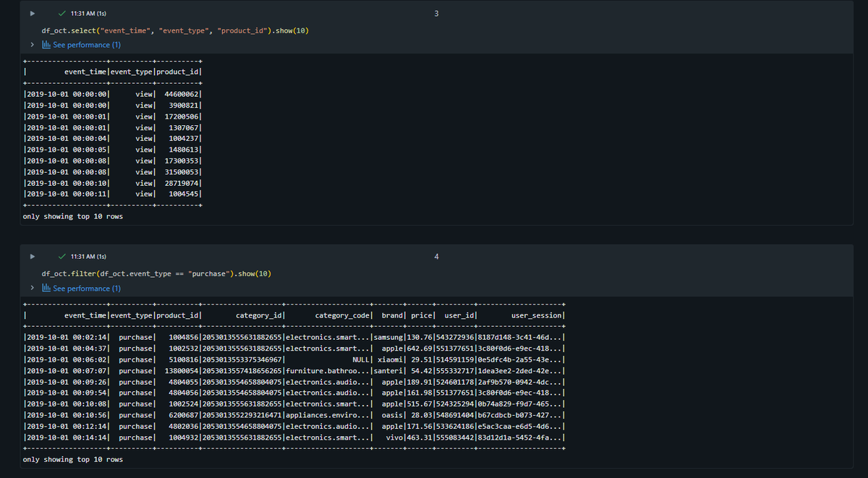Click purchase time 2019-10-01 00:07:07
This screenshot has width=868, height=478.
[x=67, y=370]
